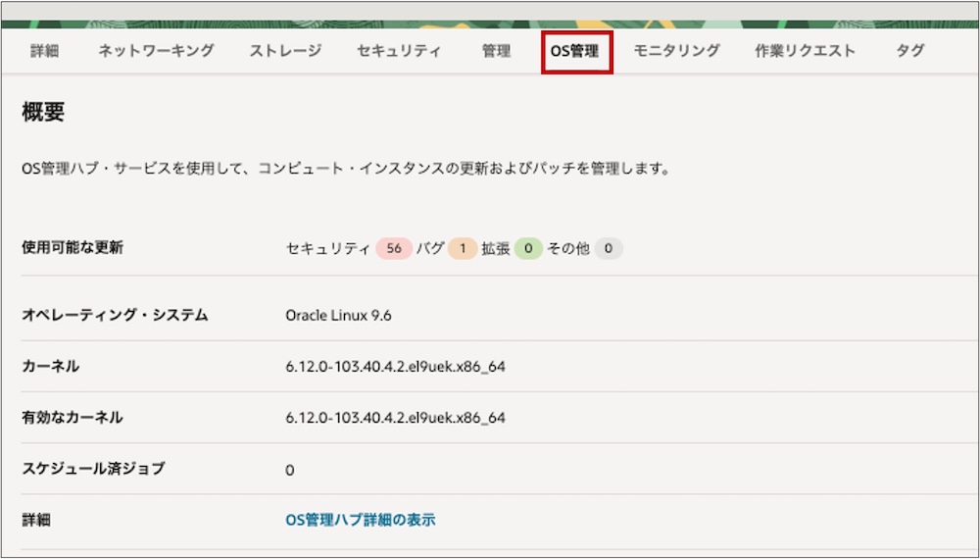Image resolution: width=980 pixels, height=559 pixels.
Task: Go to the セキュリティ tab
Action: click(399, 51)
